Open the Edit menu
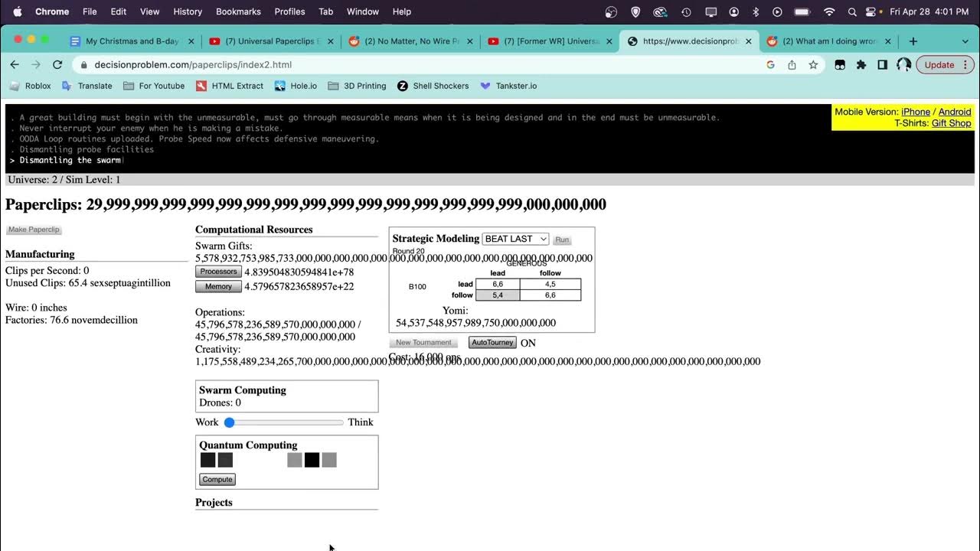Screen dimensions: 980x551 coord(118,11)
